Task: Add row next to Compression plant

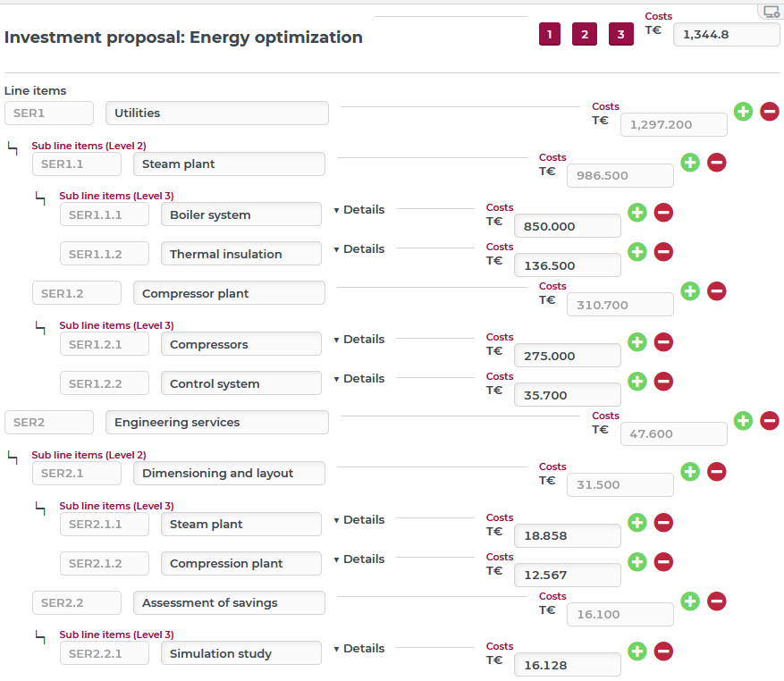Action: point(637,561)
